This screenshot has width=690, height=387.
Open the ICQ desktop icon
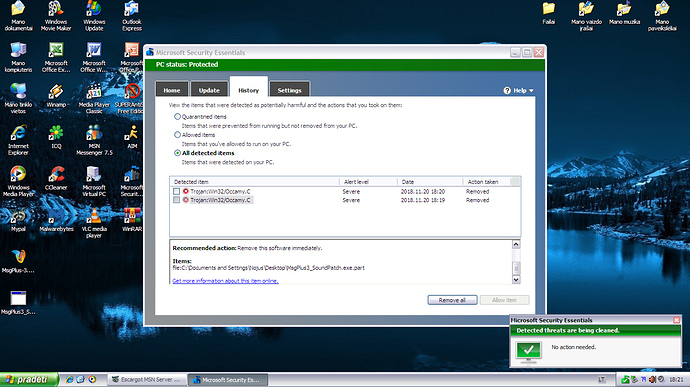[56, 137]
